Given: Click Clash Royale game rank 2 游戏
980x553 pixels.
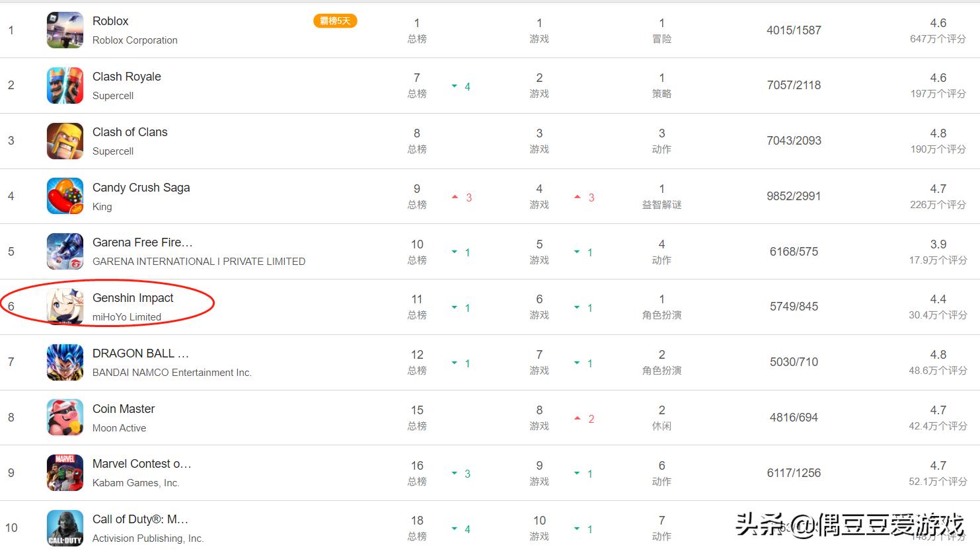Looking at the screenshot, I should 539,86.
